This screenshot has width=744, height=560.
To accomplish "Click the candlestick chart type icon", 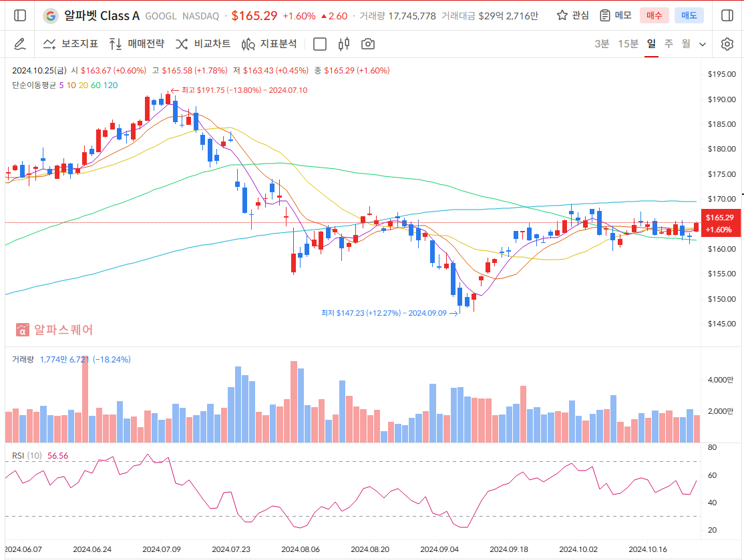I will [x=344, y=44].
